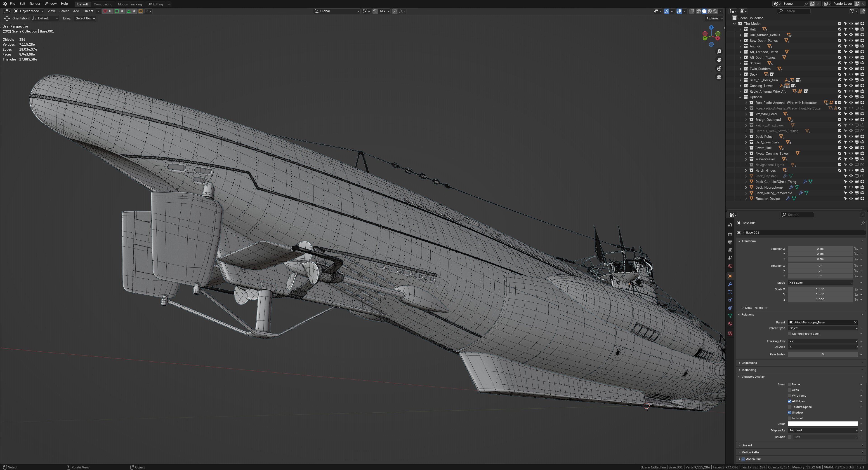Toggle the camera view icon
868x470 pixels.
click(x=719, y=68)
